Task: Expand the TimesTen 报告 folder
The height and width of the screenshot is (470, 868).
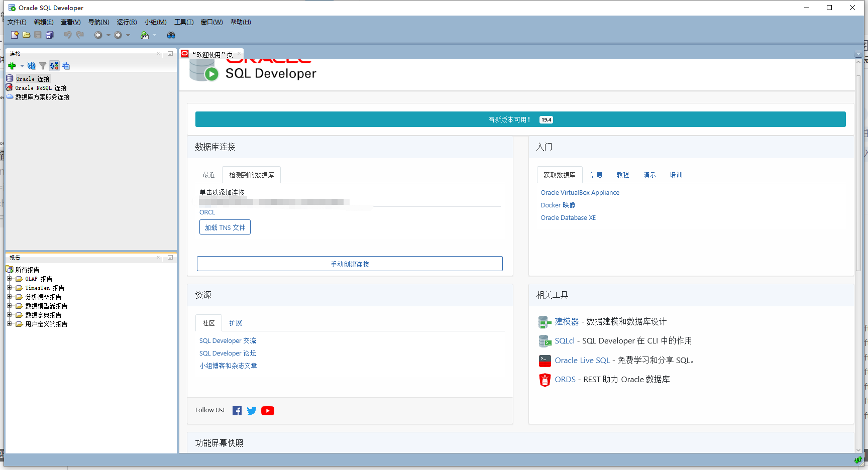Action: click(9, 288)
